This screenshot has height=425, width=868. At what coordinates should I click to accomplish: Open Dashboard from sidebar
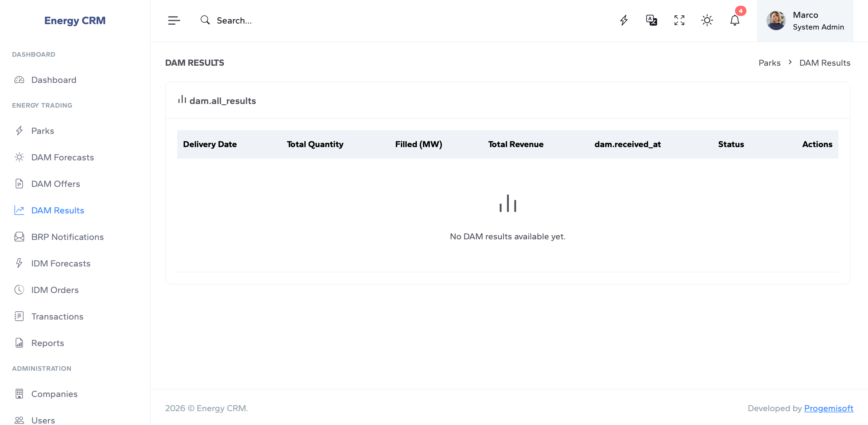point(54,80)
